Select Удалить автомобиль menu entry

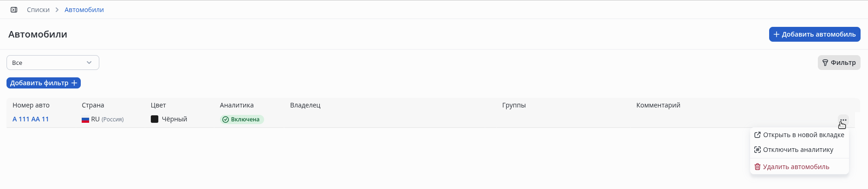pos(796,167)
